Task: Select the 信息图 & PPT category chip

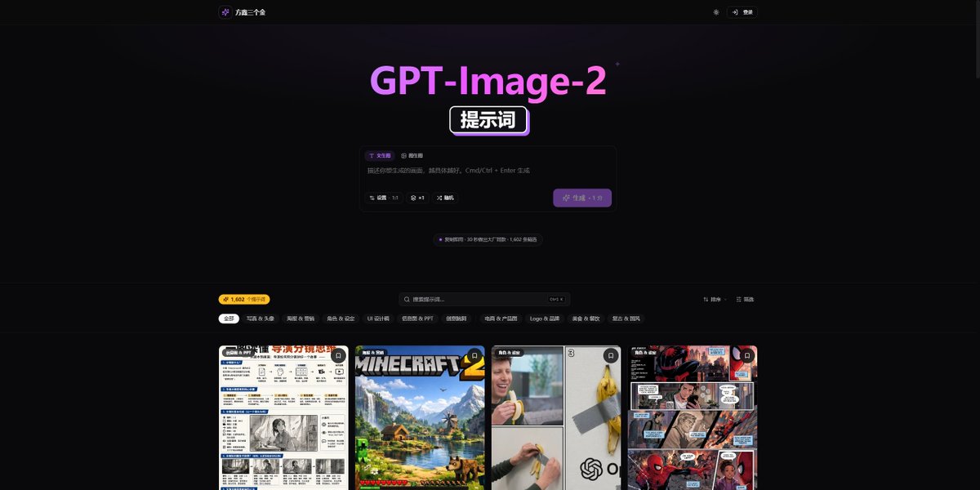Action: tap(417, 318)
